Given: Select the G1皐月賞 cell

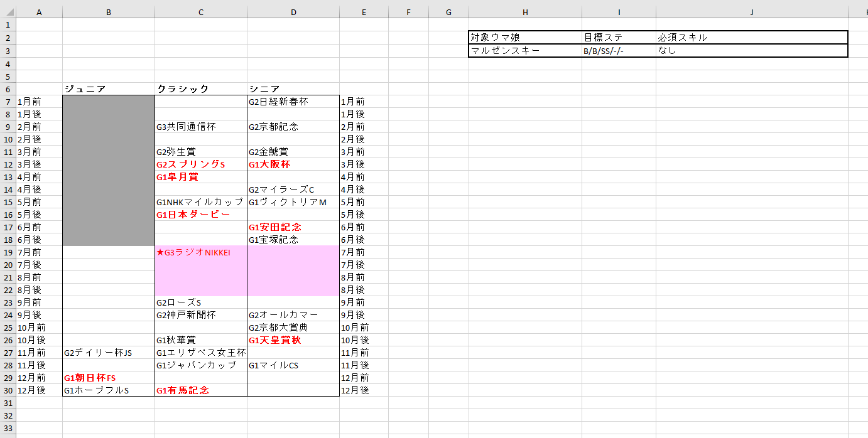Looking at the screenshot, I should (201, 177).
